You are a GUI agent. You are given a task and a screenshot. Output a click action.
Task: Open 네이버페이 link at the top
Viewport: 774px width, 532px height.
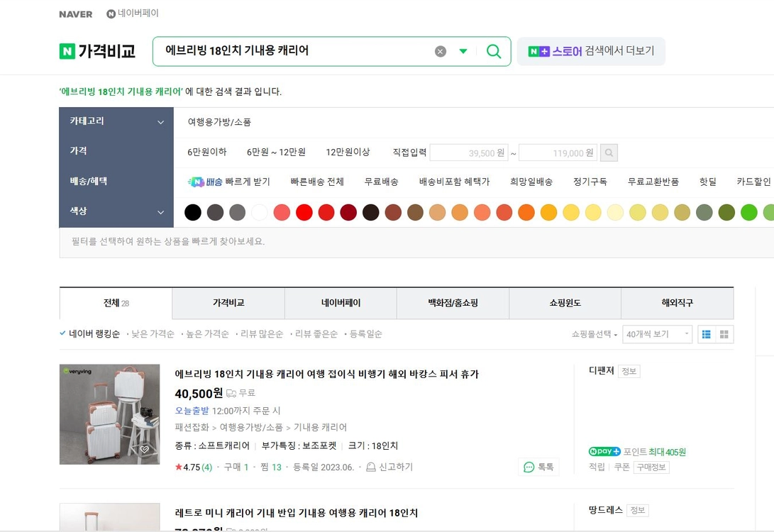point(133,13)
